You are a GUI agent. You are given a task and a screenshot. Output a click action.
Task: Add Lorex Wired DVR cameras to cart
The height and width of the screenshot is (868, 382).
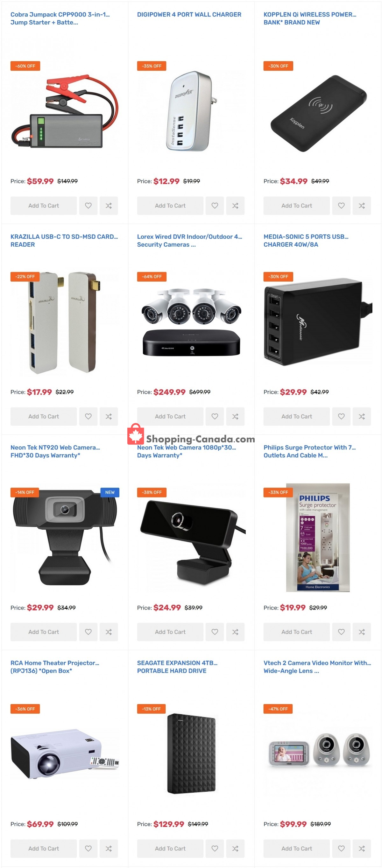tap(170, 416)
